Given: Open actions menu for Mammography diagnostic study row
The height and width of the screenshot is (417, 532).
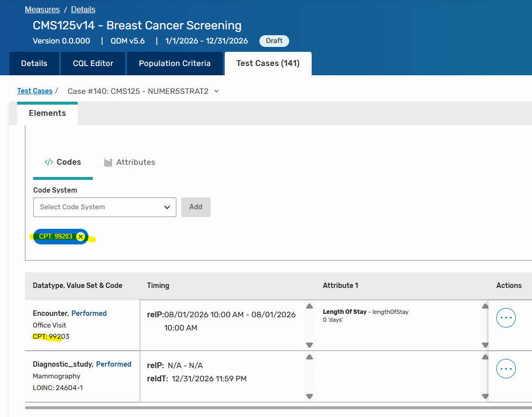Looking at the screenshot, I should pyautogui.click(x=506, y=369).
